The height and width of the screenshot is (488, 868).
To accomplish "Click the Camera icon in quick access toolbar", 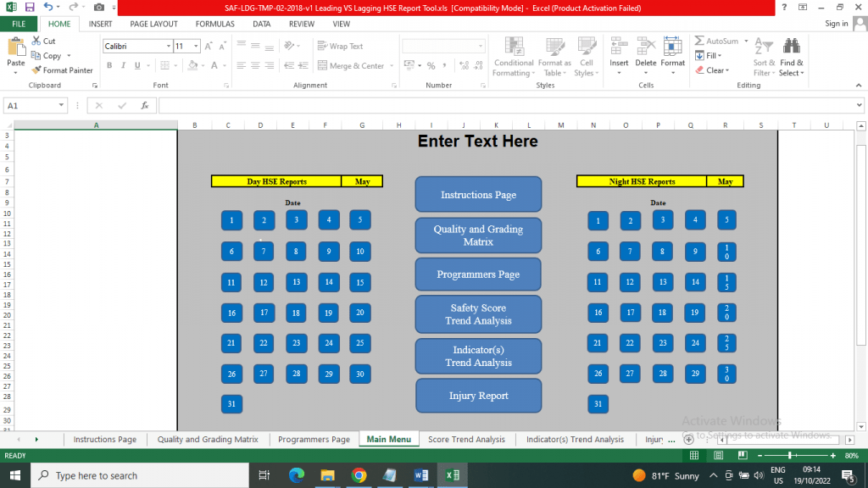I will point(99,8).
